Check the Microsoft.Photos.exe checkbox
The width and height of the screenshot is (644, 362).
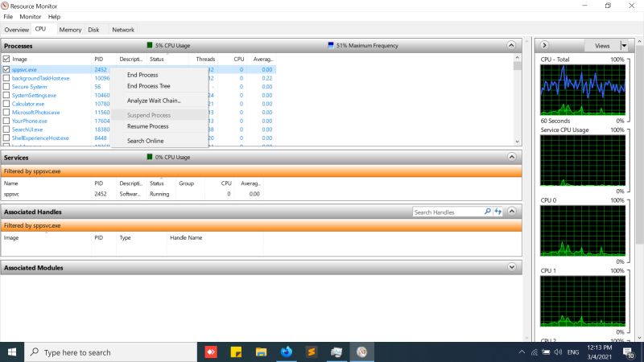tap(6, 113)
